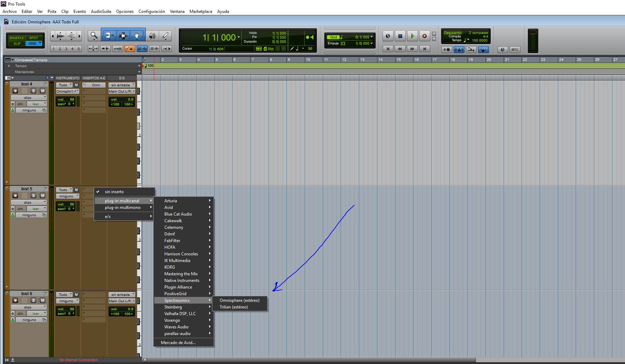
Task: Choose Omnisphere (estéreo) from the submenu
Action: pyautogui.click(x=240, y=300)
